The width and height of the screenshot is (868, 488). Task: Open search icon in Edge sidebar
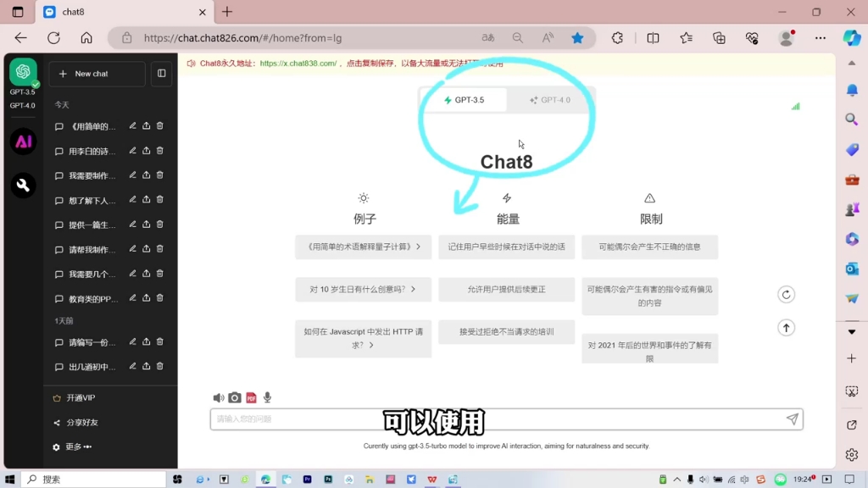tap(852, 119)
